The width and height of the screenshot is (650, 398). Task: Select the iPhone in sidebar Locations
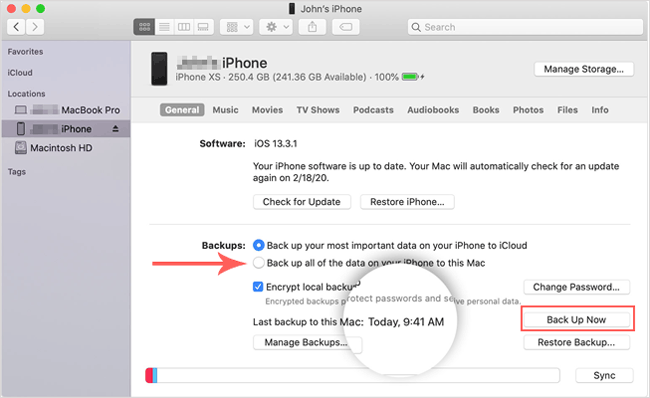[x=66, y=129]
